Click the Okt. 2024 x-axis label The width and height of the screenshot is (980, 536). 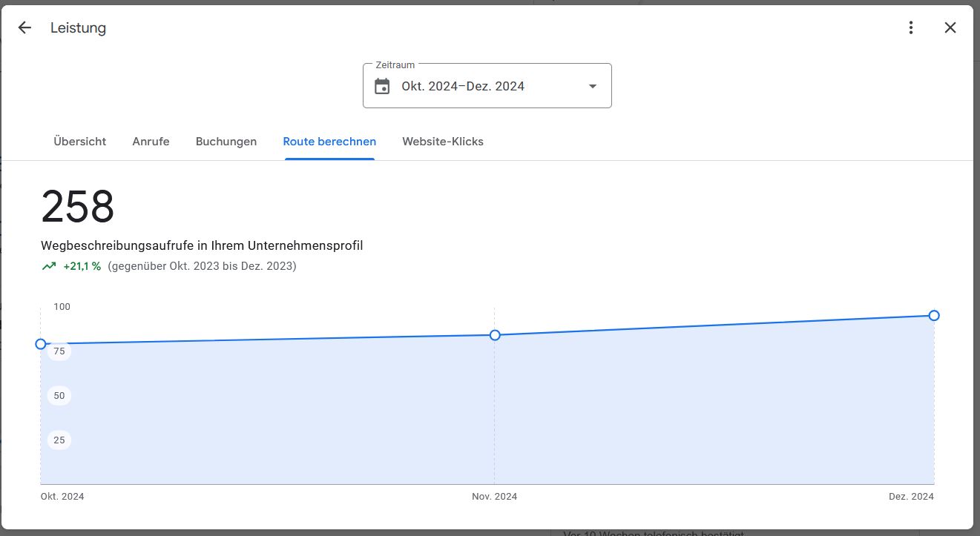point(62,497)
